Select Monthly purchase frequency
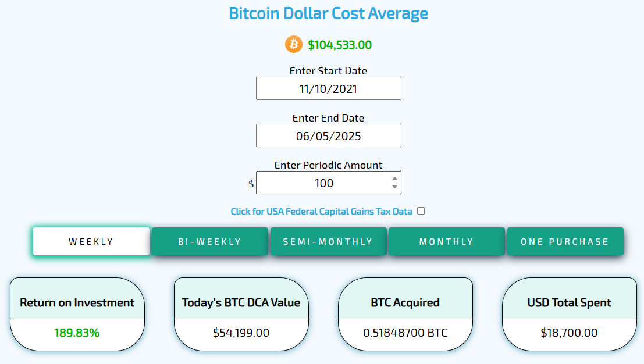The image size is (644, 364). click(x=447, y=241)
